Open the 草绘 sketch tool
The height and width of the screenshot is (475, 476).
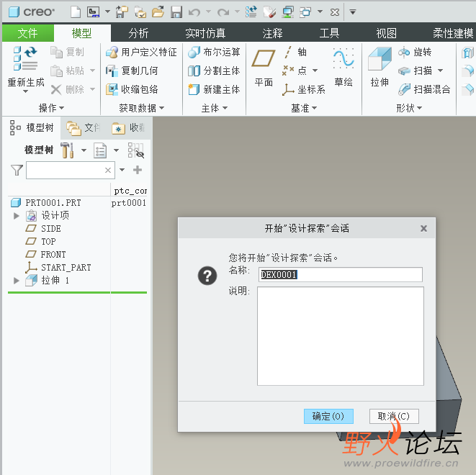pyautogui.click(x=343, y=68)
